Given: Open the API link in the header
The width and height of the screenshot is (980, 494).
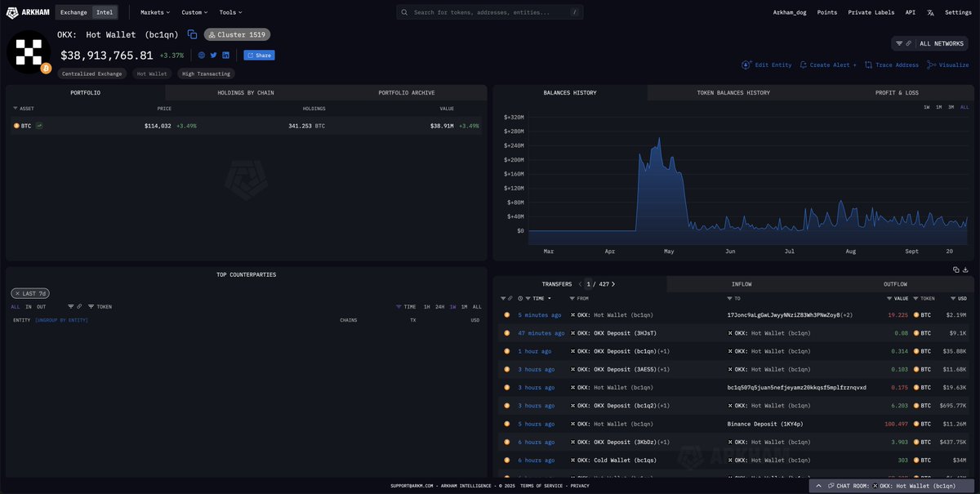Looking at the screenshot, I should point(911,12).
